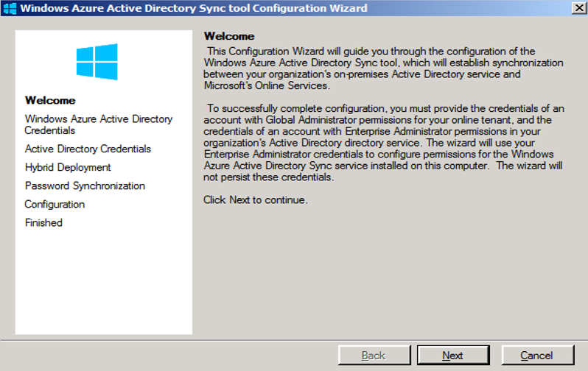Screen dimensions: 588x371
Task: Open the Hybrid Deployment step
Action: coord(68,167)
